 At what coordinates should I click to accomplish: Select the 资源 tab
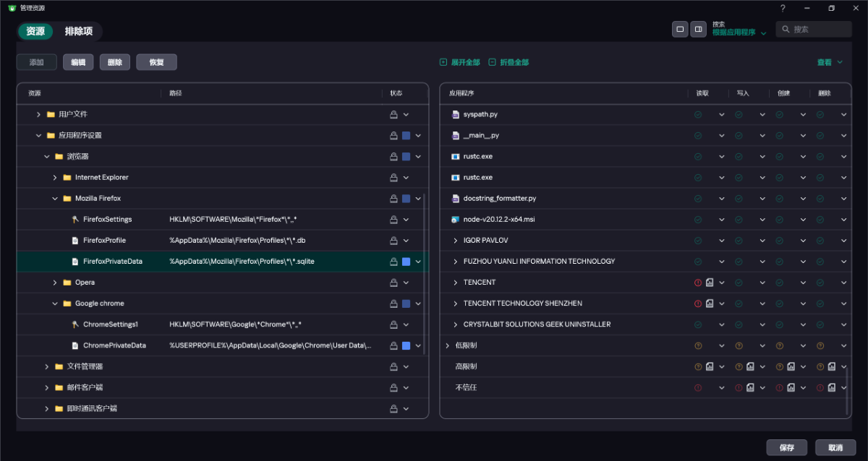click(x=35, y=31)
